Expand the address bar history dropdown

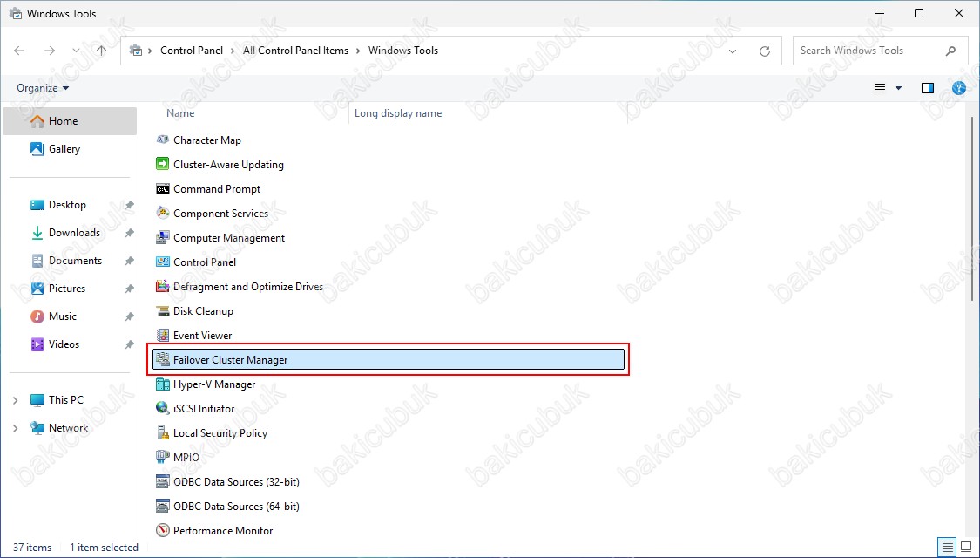click(733, 51)
